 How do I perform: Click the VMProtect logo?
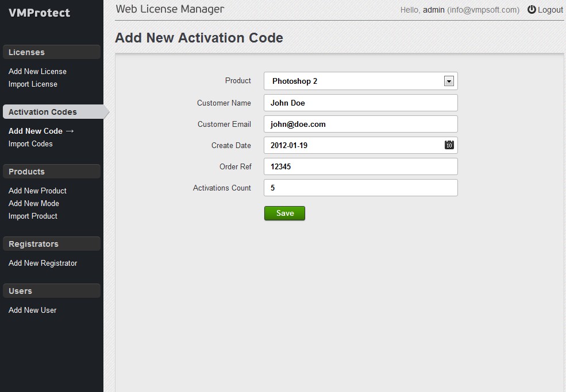tap(39, 13)
